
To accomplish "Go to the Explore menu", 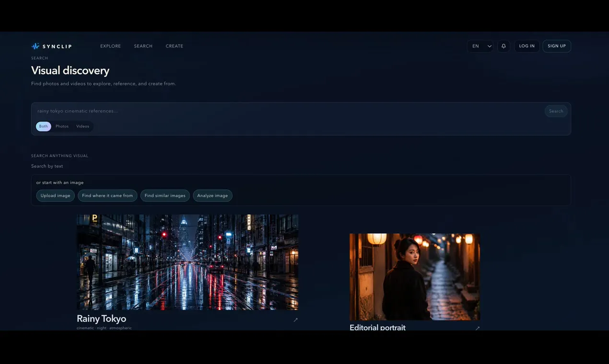I will pos(110,46).
